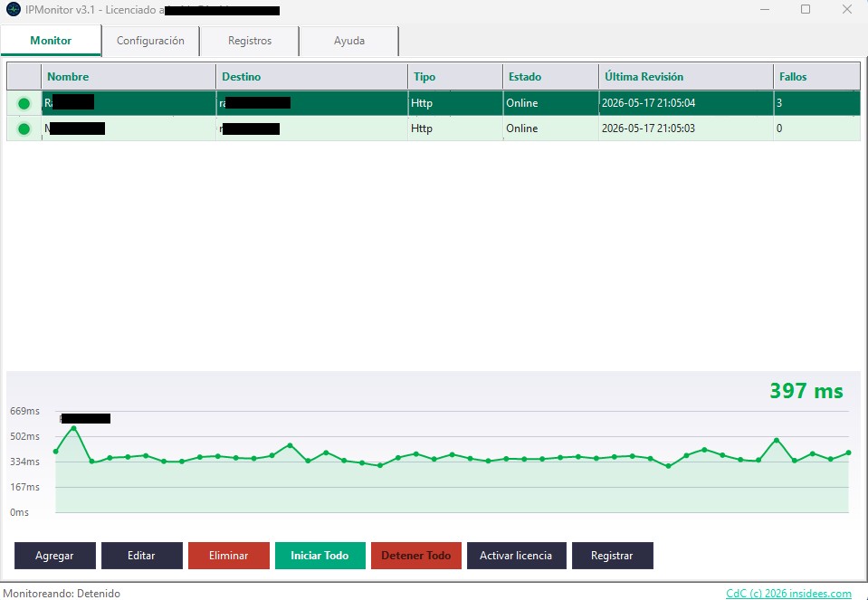Start monitoring with Iniciar Todo

[x=320, y=556]
